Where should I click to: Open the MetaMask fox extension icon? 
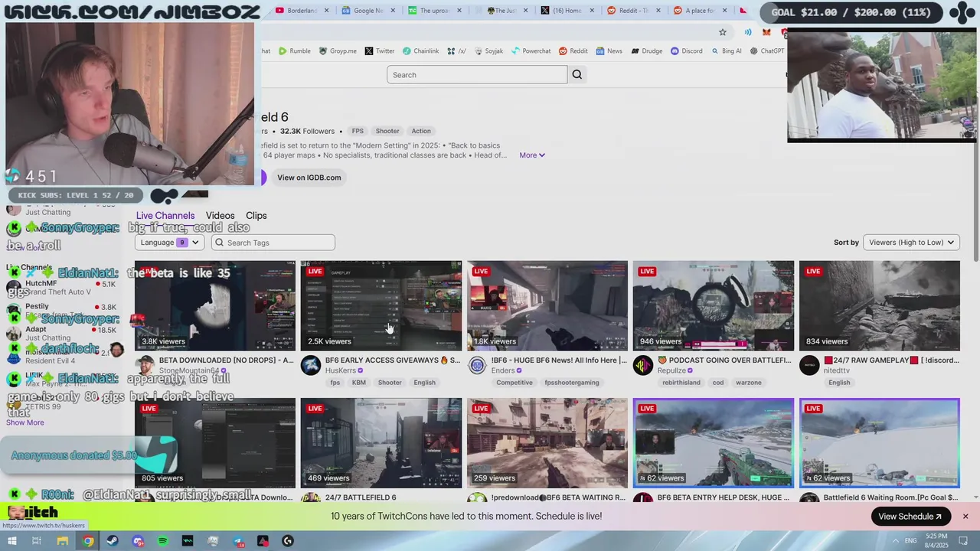pyautogui.click(x=766, y=32)
